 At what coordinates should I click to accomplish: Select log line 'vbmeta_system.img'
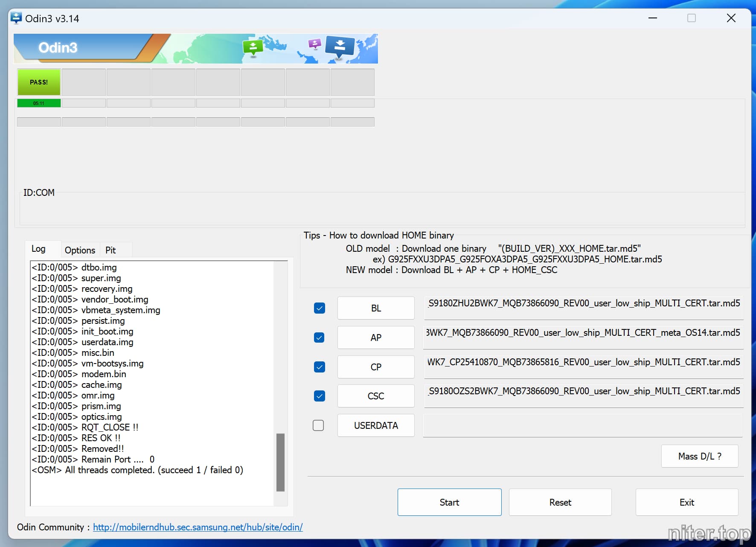point(96,310)
